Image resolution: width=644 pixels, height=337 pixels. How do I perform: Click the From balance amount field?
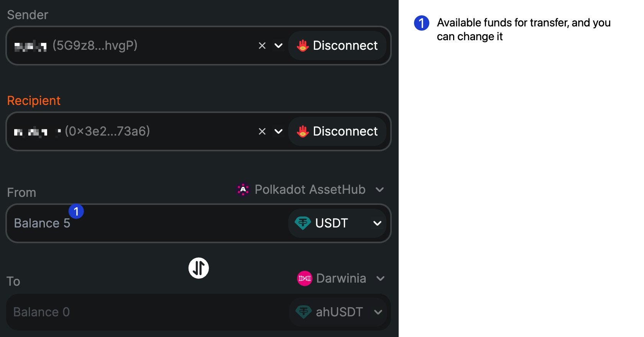coord(153,223)
